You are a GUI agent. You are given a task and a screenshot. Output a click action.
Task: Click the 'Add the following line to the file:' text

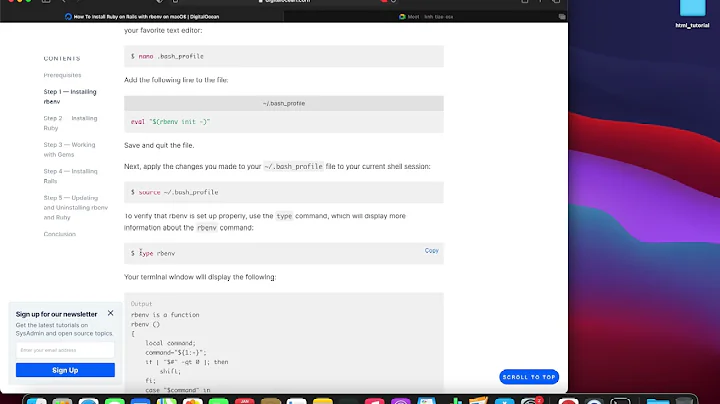[x=176, y=80]
